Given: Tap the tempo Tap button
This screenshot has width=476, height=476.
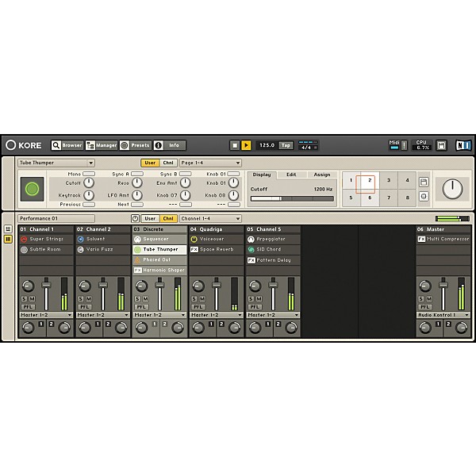Looking at the screenshot, I should pyautogui.click(x=286, y=145).
